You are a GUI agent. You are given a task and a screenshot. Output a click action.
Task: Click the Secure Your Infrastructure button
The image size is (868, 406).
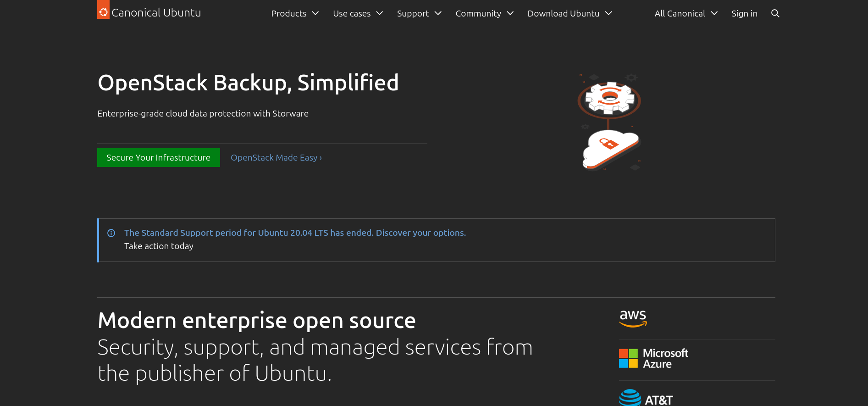[x=158, y=157]
